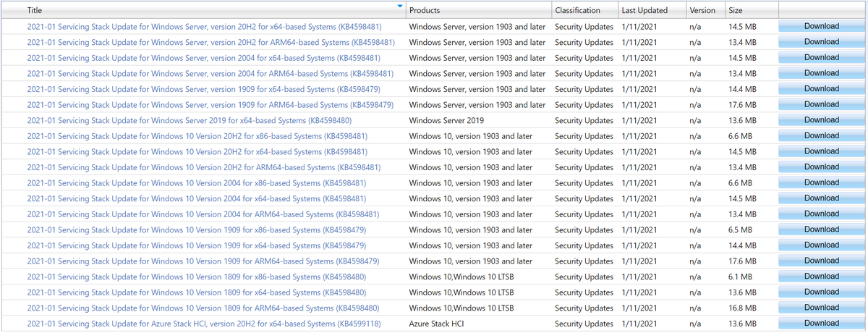Download Windows 10 2004 x86 update
Viewport: 868px width, 333px height.
click(822, 182)
